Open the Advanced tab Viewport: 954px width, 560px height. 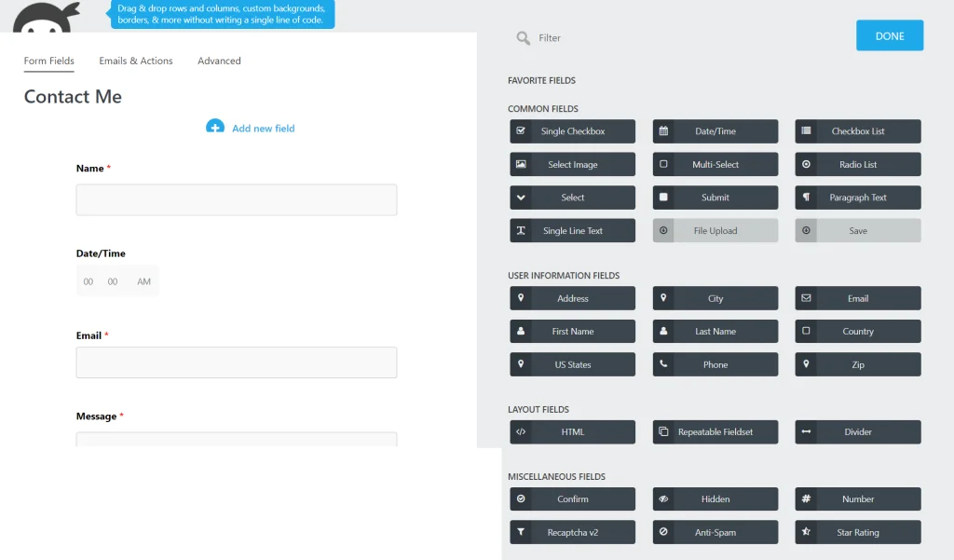click(219, 61)
